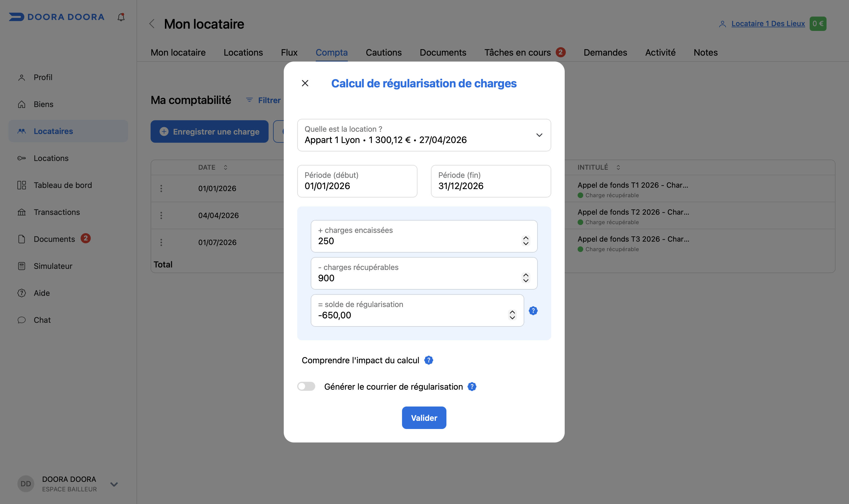Click help icon next to Générer le courrier
Image resolution: width=849 pixels, height=504 pixels.
[x=472, y=387]
